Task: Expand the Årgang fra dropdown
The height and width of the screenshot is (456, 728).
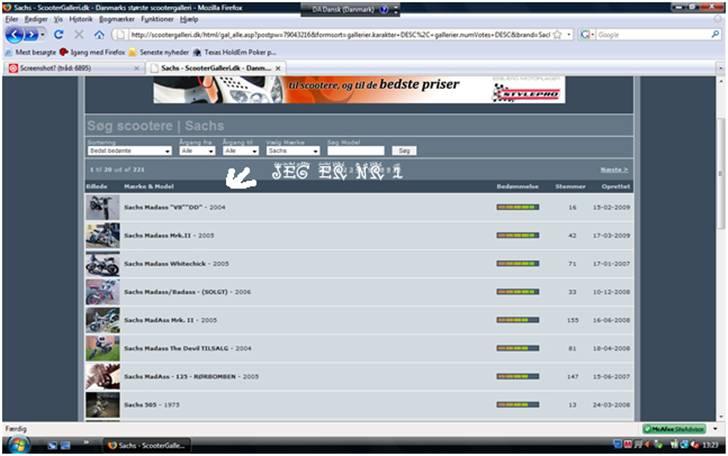Action: coord(199,151)
